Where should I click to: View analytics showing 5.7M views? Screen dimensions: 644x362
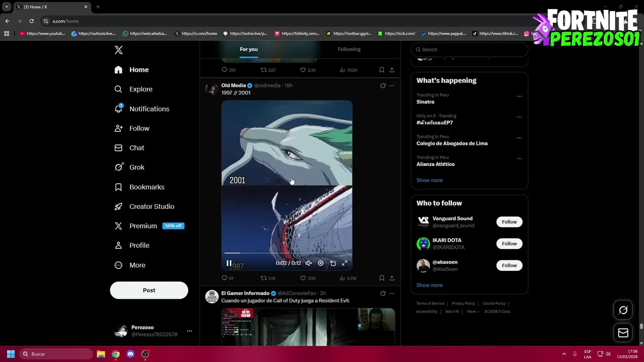(x=348, y=278)
